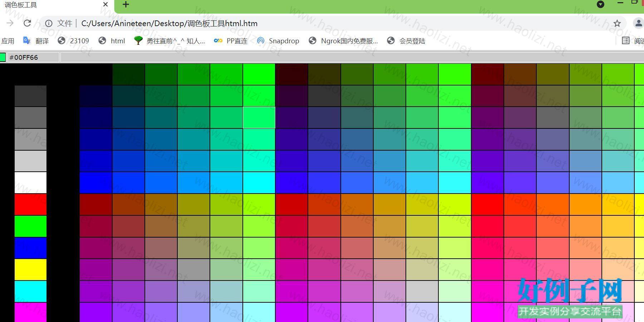Choose the darkest gray swatch in left column

point(30,96)
